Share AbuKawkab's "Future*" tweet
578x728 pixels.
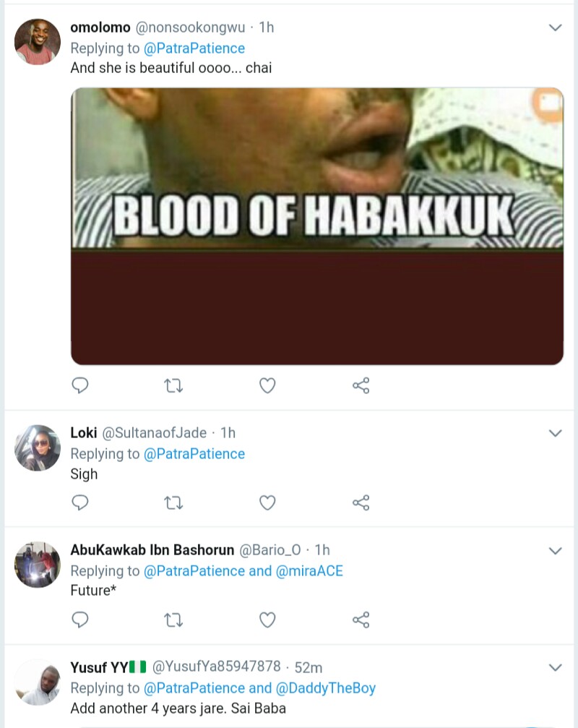[x=361, y=620]
